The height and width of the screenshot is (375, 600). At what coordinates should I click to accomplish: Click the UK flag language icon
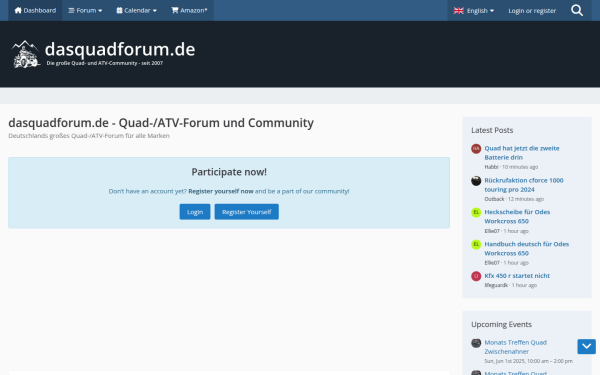point(458,11)
